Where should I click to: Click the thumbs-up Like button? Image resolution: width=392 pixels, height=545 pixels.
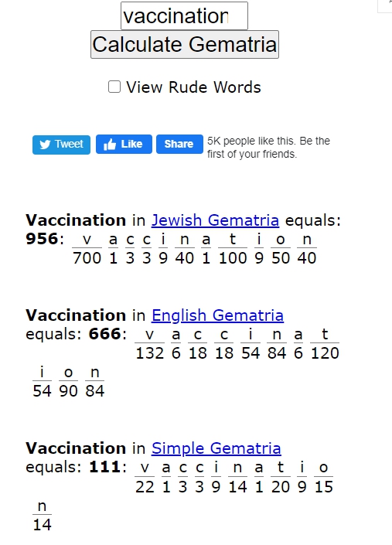(x=124, y=144)
